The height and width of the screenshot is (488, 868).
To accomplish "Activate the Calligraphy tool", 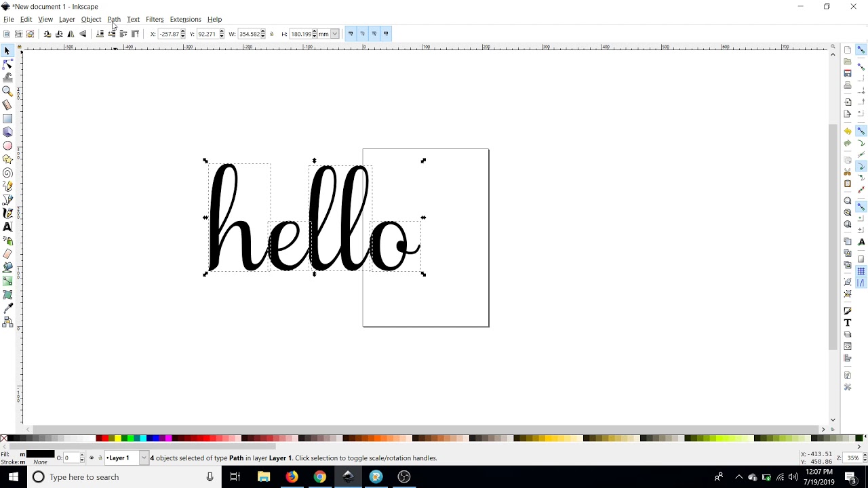I will [7, 213].
